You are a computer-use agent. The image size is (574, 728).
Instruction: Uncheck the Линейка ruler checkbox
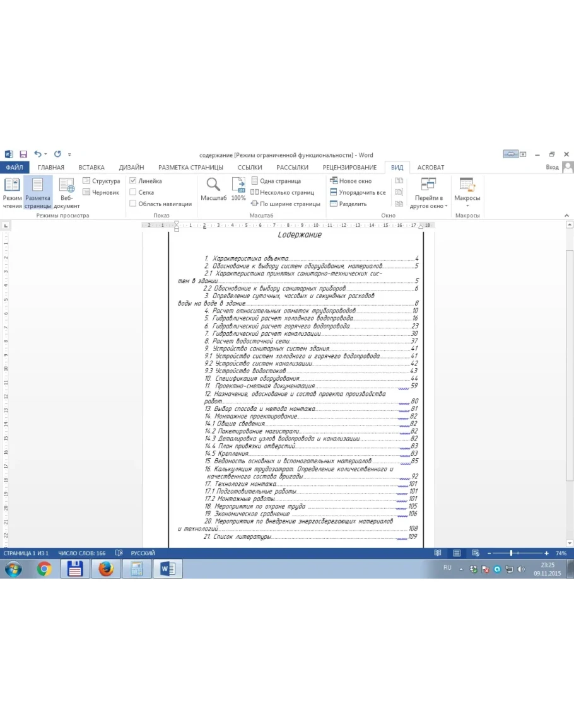click(x=133, y=181)
